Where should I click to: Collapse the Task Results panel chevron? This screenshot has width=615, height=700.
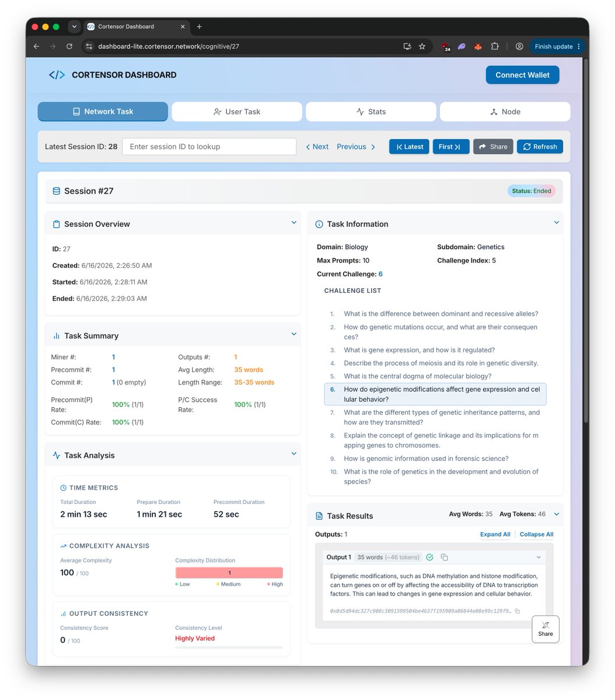point(557,514)
